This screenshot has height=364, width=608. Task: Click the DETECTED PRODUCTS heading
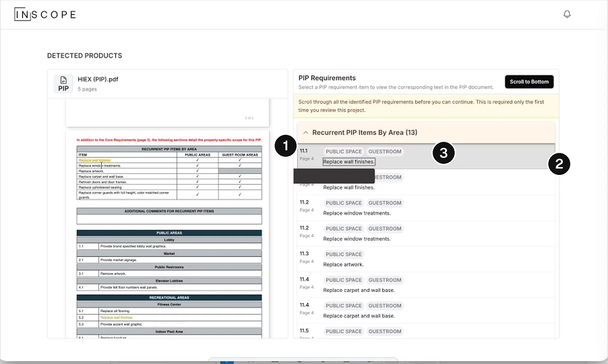85,56
